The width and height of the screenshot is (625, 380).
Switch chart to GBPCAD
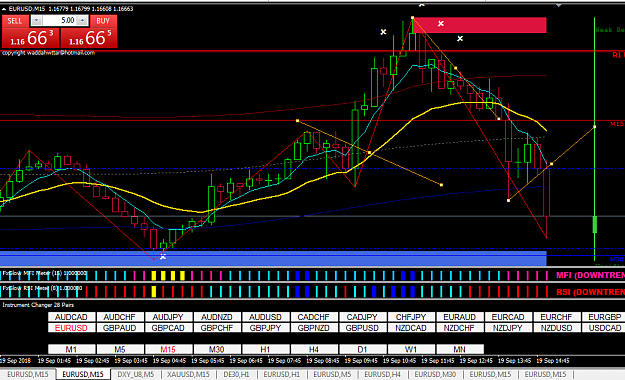pos(168,328)
